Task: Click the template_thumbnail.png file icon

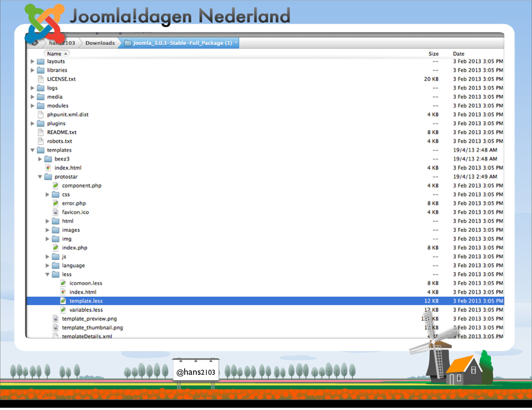Action: click(x=56, y=328)
